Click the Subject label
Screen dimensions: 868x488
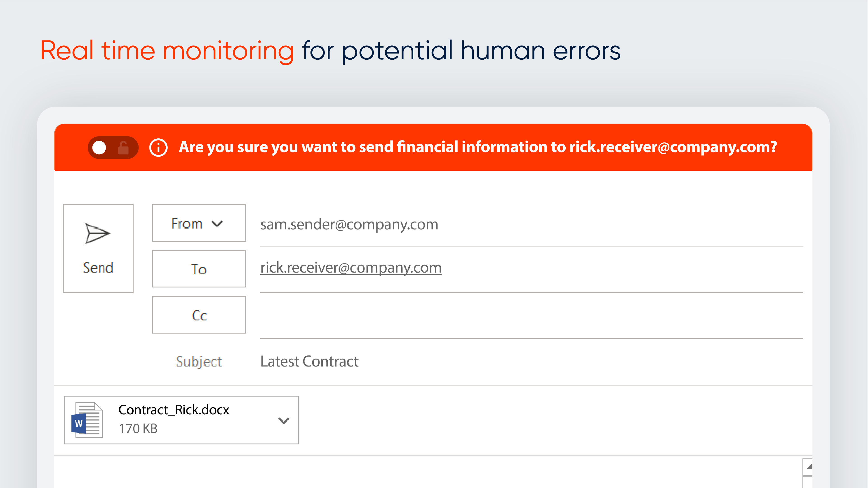tap(198, 361)
